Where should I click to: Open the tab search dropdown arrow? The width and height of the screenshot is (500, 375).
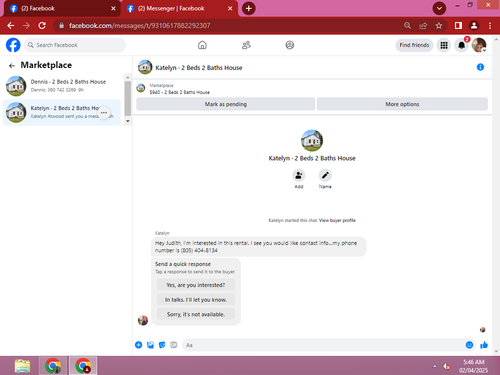[439, 8]
